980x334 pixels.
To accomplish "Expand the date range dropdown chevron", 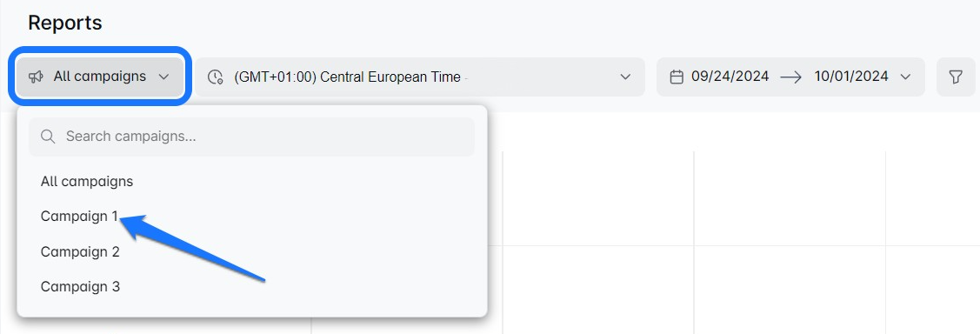I will click(x=905, y=77).
